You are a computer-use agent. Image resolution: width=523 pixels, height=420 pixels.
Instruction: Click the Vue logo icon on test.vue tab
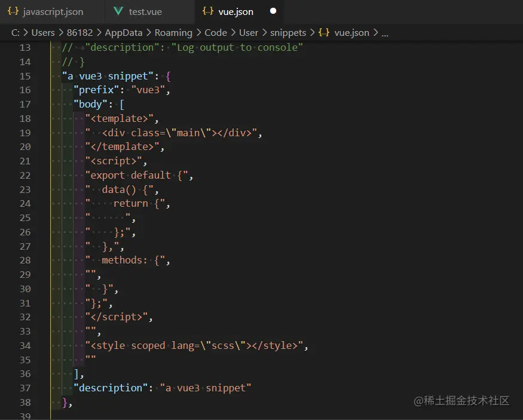(x=118, y=11)
